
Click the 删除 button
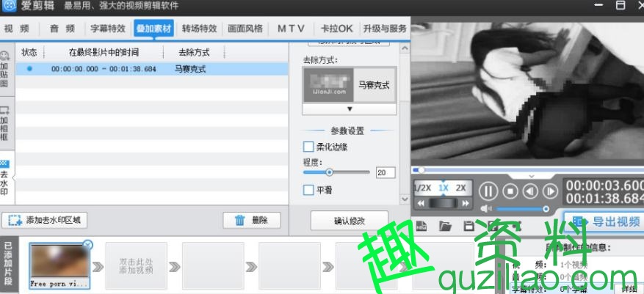[252, 220]
